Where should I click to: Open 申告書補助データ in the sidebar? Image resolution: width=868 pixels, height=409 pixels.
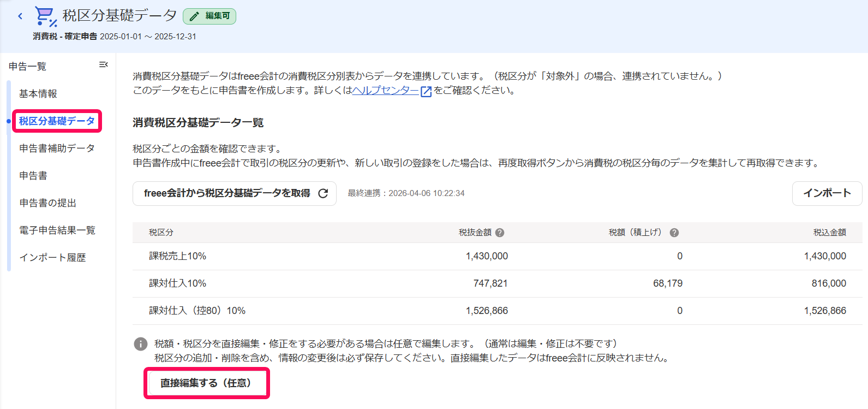(57, 149)
